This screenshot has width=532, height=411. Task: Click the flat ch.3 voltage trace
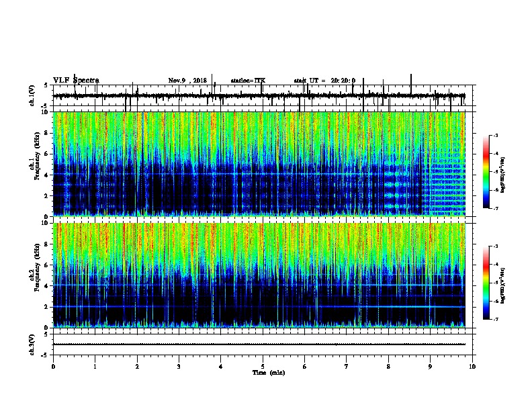259,345
